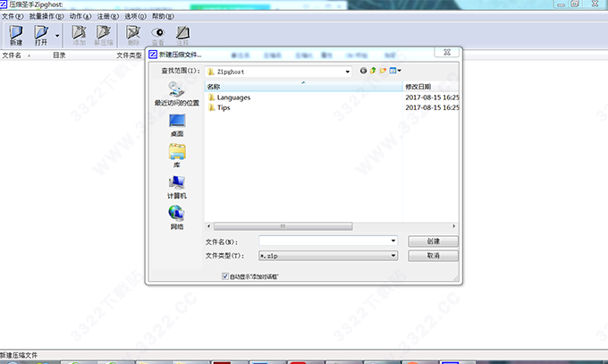608x364 pixels.
Task: Open the 注册(R) menu
Action: click(x=108, y=16)
